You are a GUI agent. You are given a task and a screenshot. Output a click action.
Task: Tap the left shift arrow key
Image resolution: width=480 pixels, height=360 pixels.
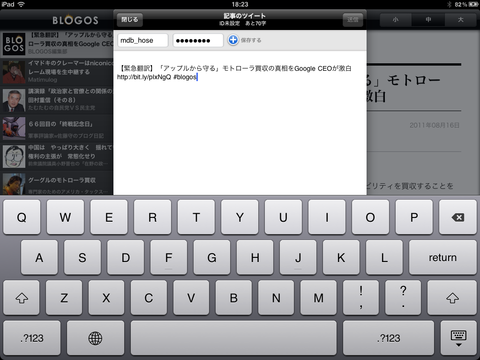21,298
